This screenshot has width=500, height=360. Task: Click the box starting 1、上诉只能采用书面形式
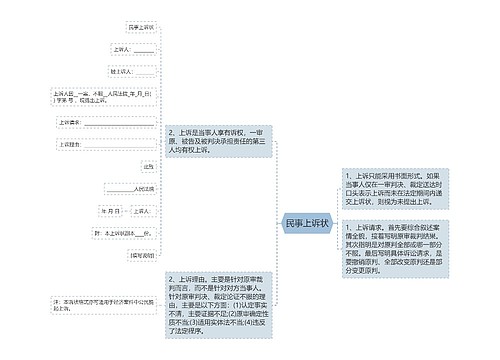[x=395, y=189]
